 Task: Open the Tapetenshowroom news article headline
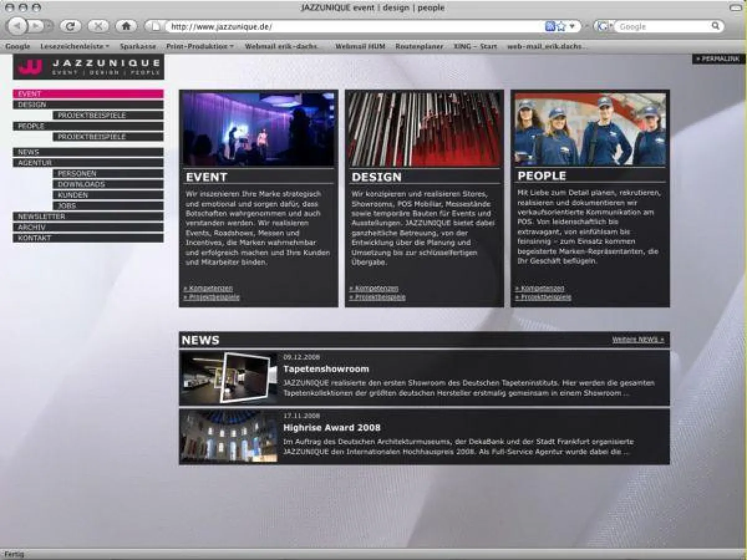point(326,369)
